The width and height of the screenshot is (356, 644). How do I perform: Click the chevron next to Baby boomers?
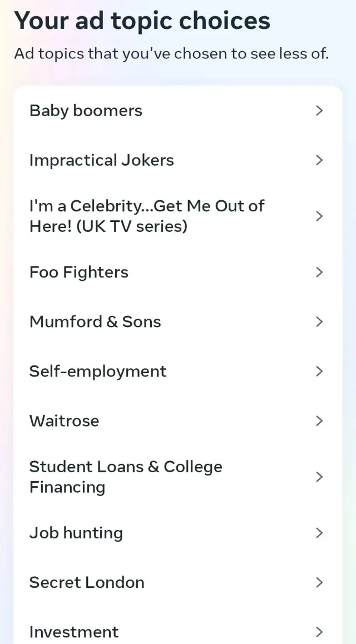tap(319, 111)
